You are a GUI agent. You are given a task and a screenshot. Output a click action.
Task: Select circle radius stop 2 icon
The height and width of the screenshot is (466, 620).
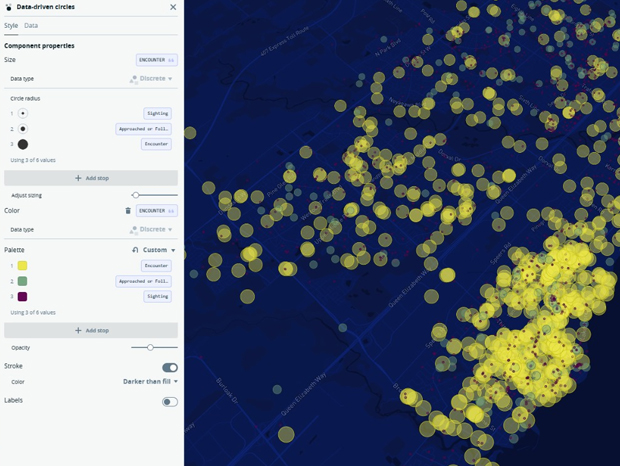click(x=23, y=129)
